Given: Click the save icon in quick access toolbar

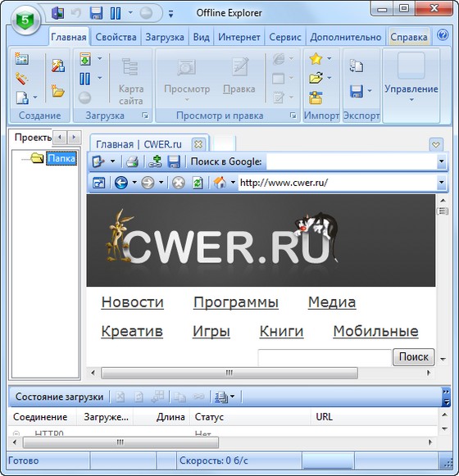Looking at the screenshot, I should click(96, 13).
